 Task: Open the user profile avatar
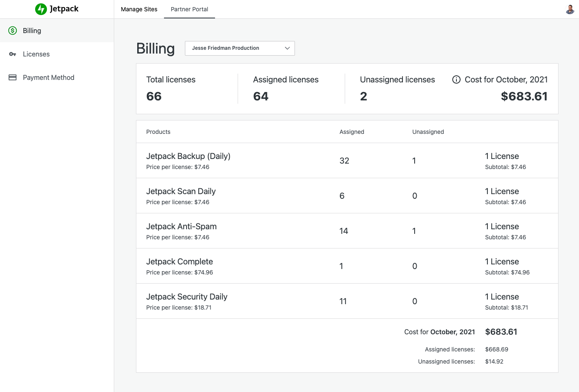(x=570, y=9)
